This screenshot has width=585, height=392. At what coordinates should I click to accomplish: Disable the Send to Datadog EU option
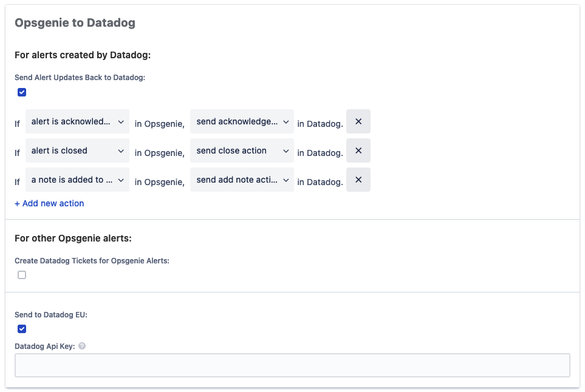pyautogui.click(x=22, y=328)
